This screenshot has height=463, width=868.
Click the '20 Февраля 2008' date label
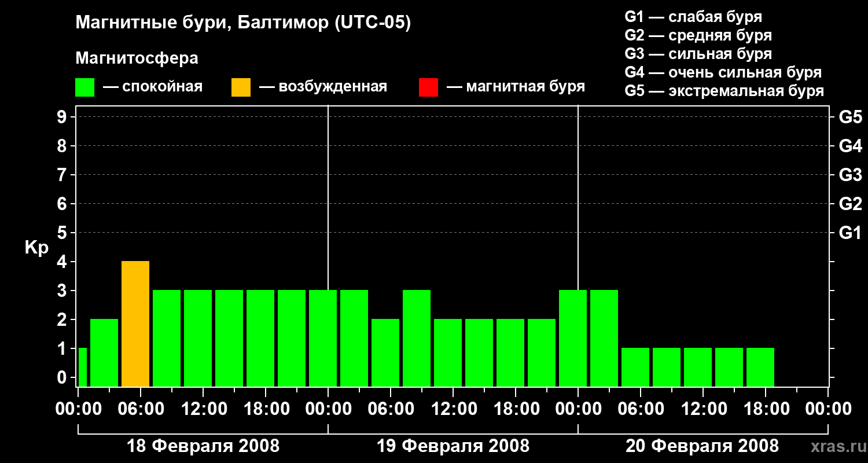point(703,446)
